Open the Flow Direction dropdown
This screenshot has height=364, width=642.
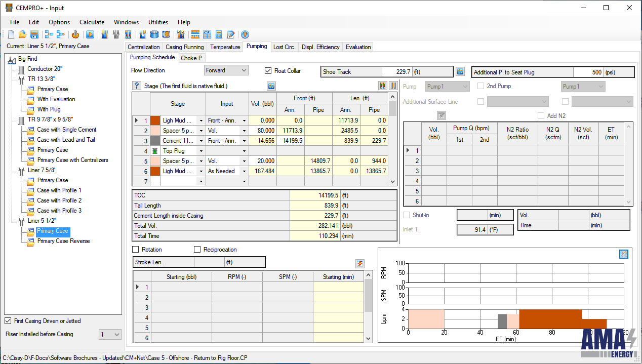pyautogui.click(x=226, y=70)
